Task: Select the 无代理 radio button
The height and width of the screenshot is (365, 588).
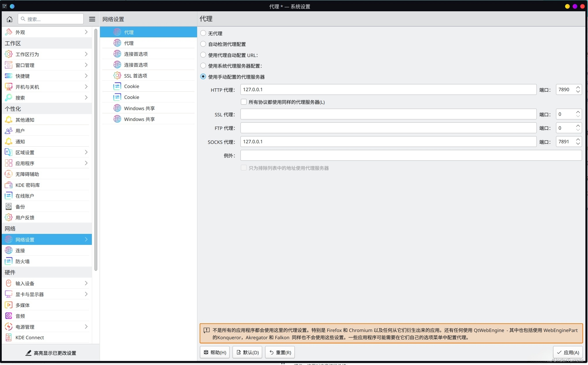Action: [203, 33]
